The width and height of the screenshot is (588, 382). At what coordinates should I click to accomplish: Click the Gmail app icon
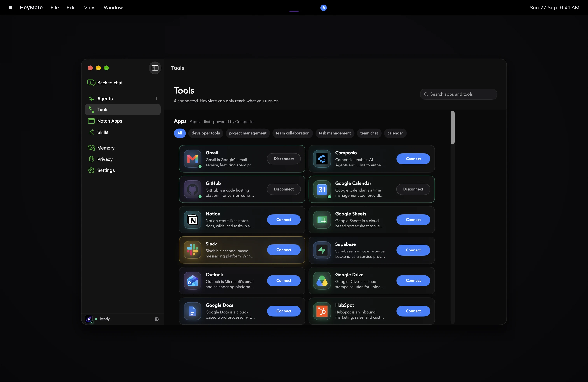click(x=192, y=159)
